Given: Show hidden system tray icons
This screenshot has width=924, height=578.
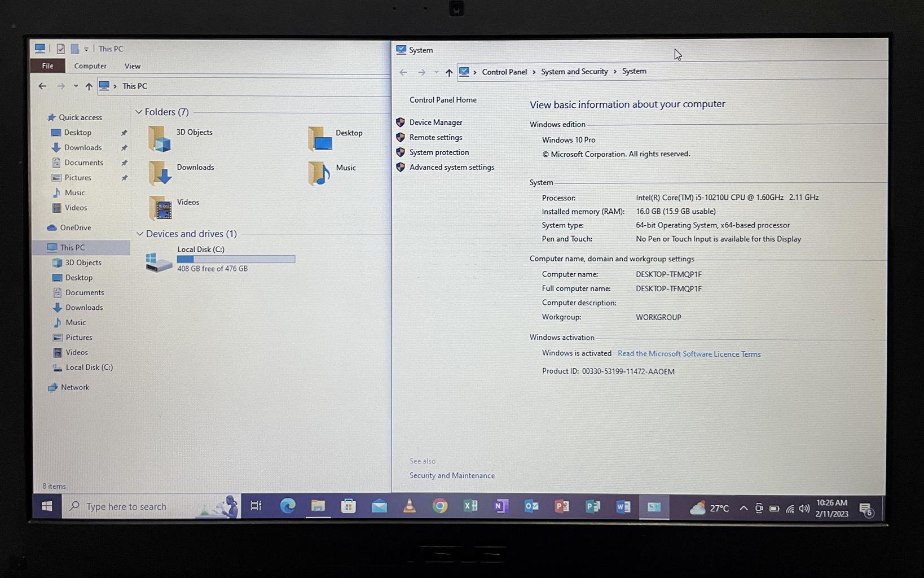Looking at the screenshot, I should coord(743,509).
